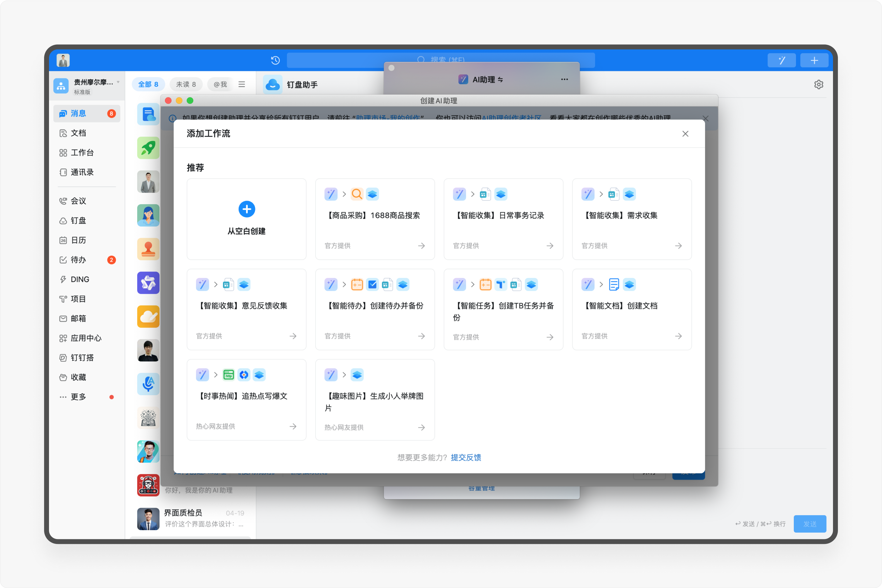Open the message list filter menu icon
Image resolution: width=882 pixels, height=588 pixels.
tap(242, 84)
